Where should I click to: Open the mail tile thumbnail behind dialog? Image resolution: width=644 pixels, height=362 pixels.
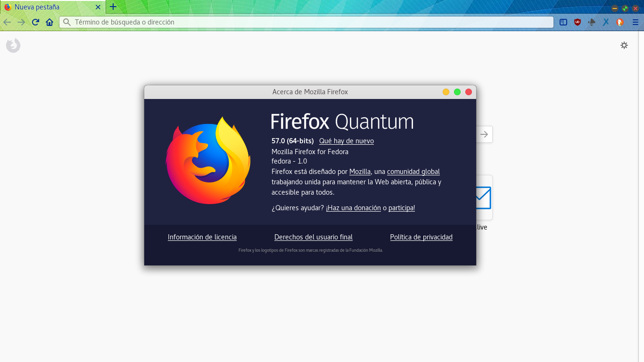click(484, 197)
